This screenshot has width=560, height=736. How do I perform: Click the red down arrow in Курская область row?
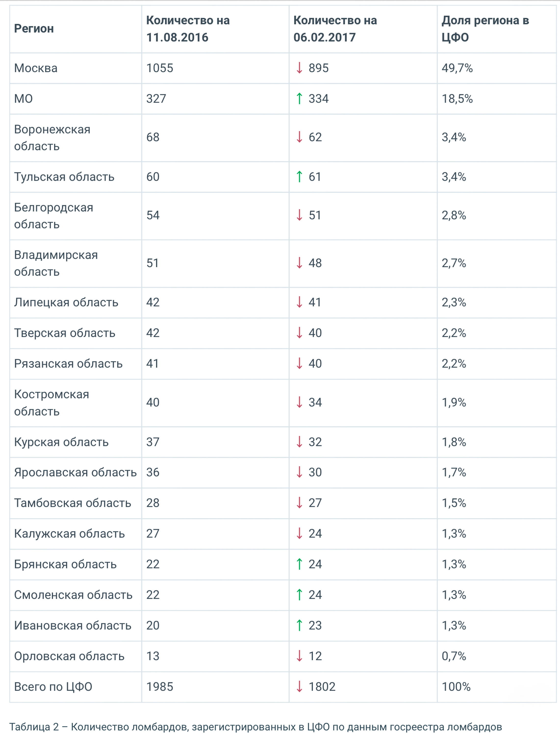299,442
